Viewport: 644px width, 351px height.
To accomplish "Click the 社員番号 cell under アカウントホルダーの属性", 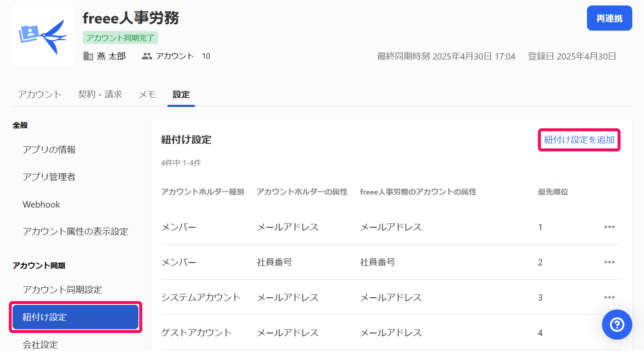I will tap(274, 262).
